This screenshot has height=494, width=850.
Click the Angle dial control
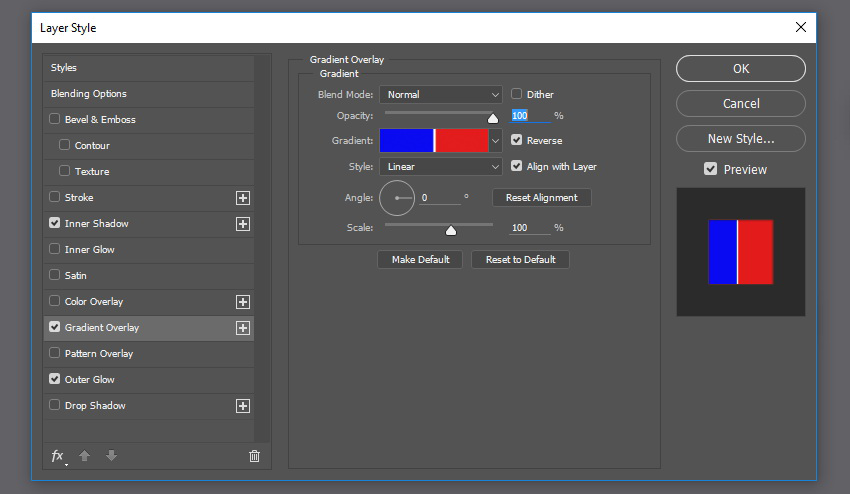click(x=397, y=198)
